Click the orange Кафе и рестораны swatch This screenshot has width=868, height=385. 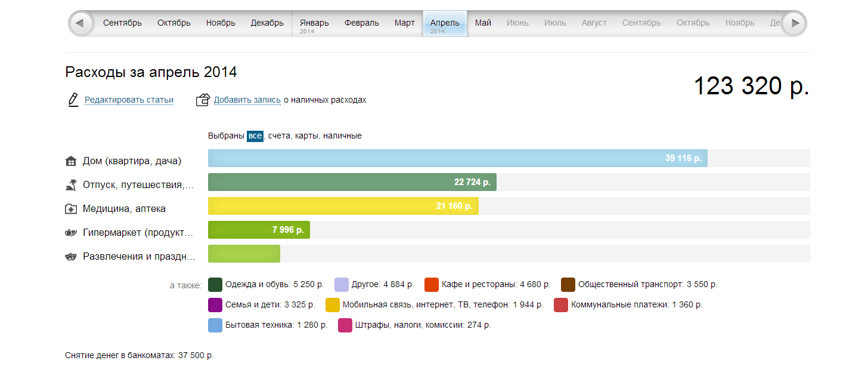432,285
